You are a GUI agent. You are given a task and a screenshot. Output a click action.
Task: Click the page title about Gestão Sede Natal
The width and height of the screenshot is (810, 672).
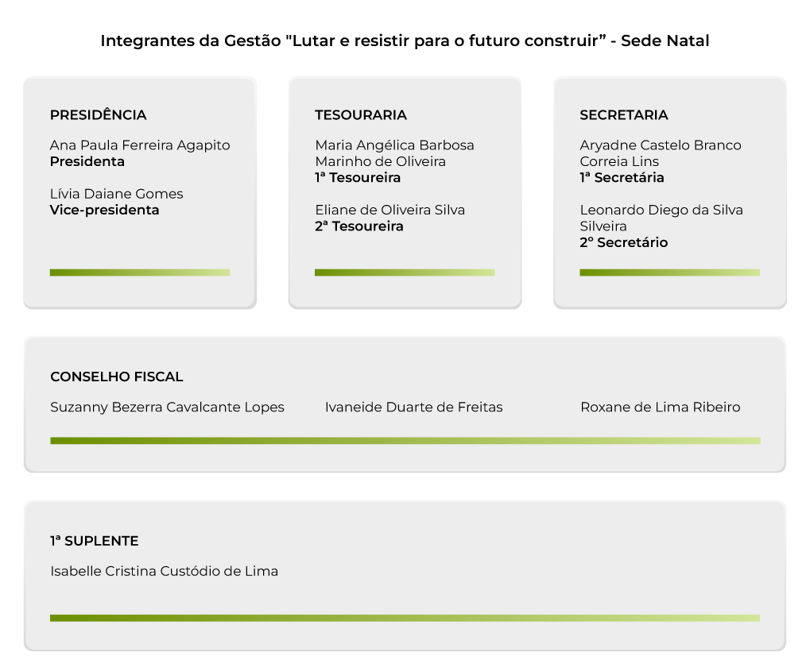click(405, 41)
